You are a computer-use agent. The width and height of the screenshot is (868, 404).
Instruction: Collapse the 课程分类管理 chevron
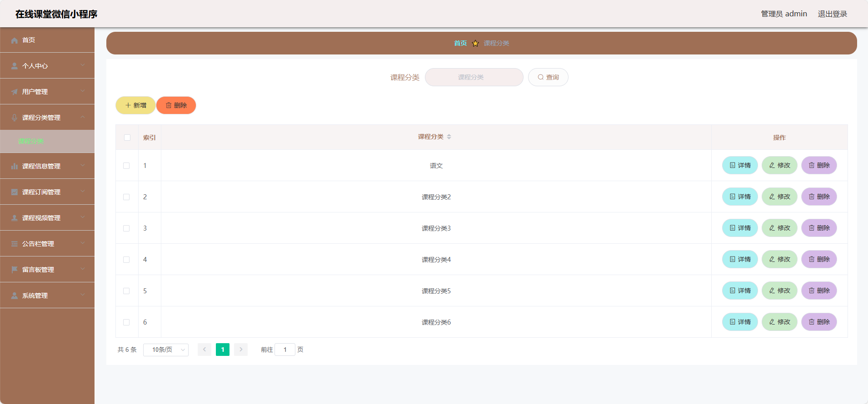pos(83,117)
